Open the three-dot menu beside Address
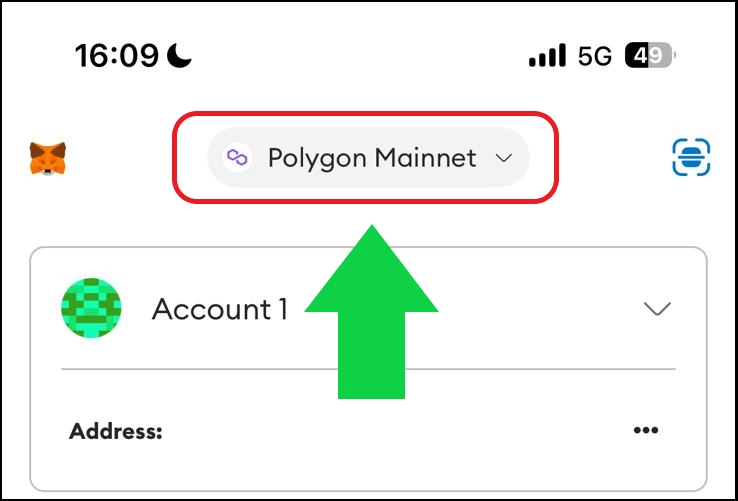Viewport: 738px width, 501px height. [646, 431]
